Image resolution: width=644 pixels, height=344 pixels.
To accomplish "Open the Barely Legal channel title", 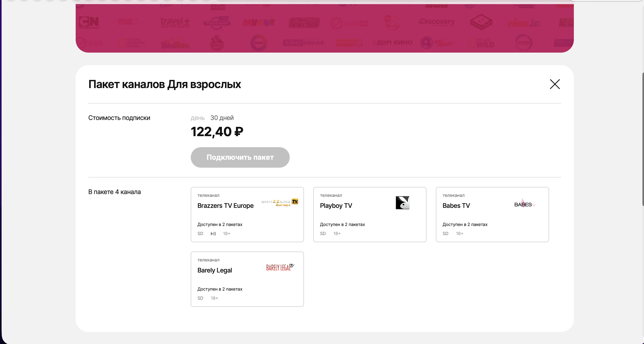I will (x=214, y=270).
